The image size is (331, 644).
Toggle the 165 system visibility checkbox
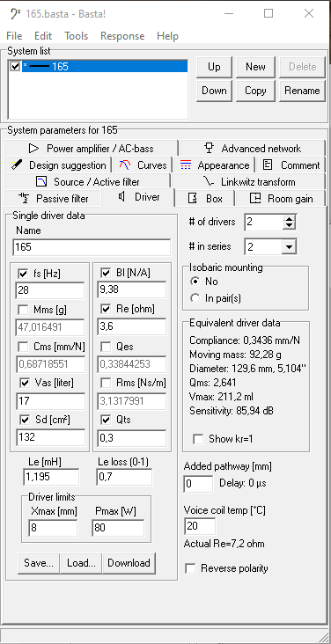15,66
